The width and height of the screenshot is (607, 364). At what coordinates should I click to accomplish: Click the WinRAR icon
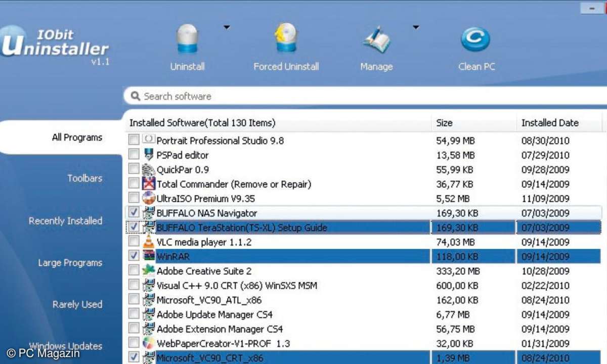pyautogui.click(x=148, y=256)
